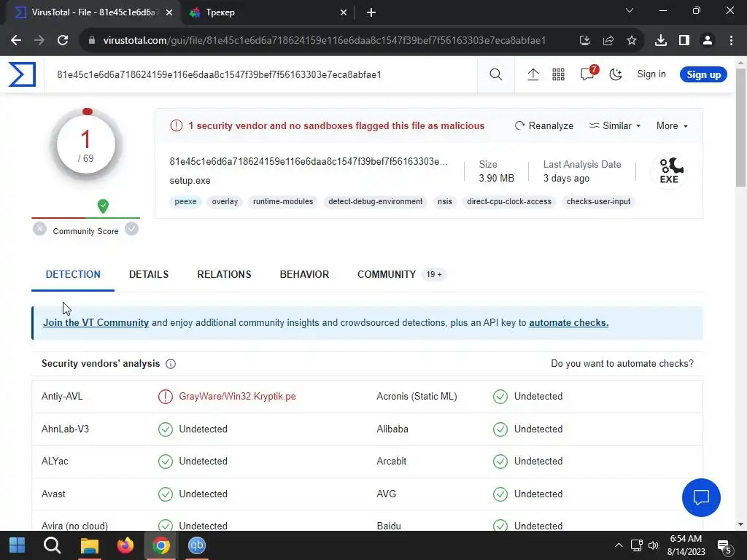Click the hash search input field
Screen dimensions: 747x560
tap(260, 75)
